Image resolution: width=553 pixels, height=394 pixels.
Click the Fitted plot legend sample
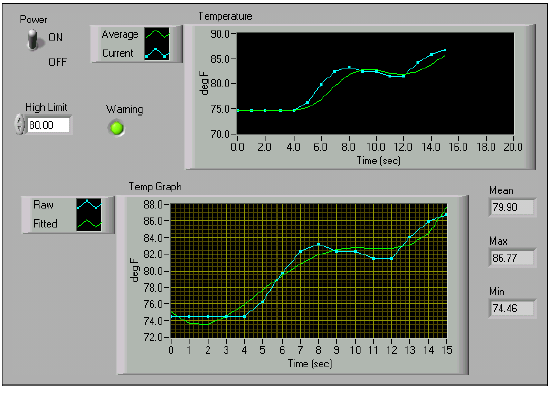tap(89, 223)
